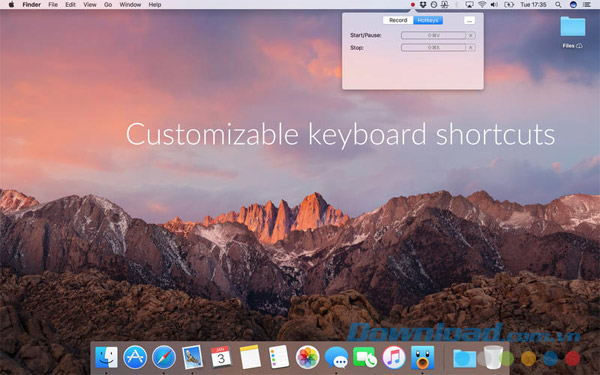This screenshot has width=600, height=375.
Task: Clear the Start/Pause hotkey
Action: point(471,35)
